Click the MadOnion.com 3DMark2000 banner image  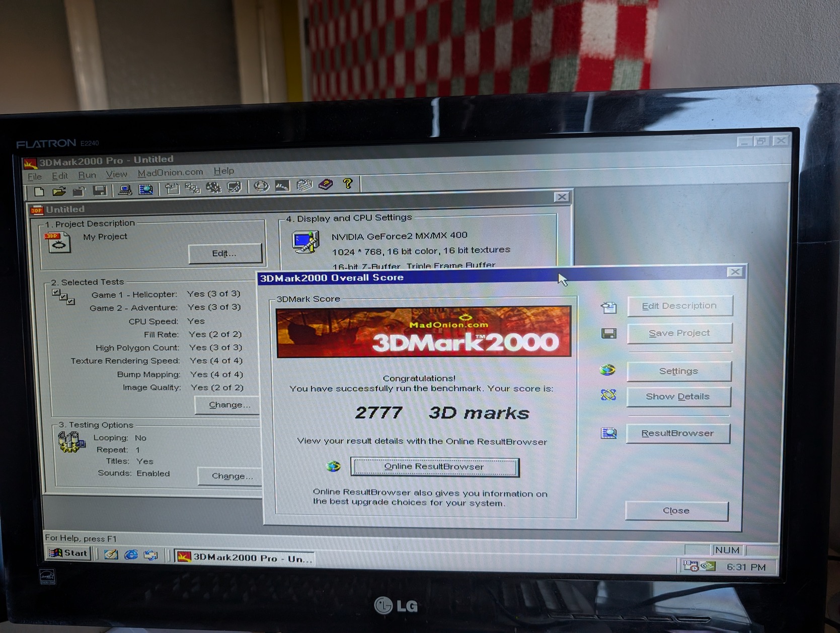(423, 332)
